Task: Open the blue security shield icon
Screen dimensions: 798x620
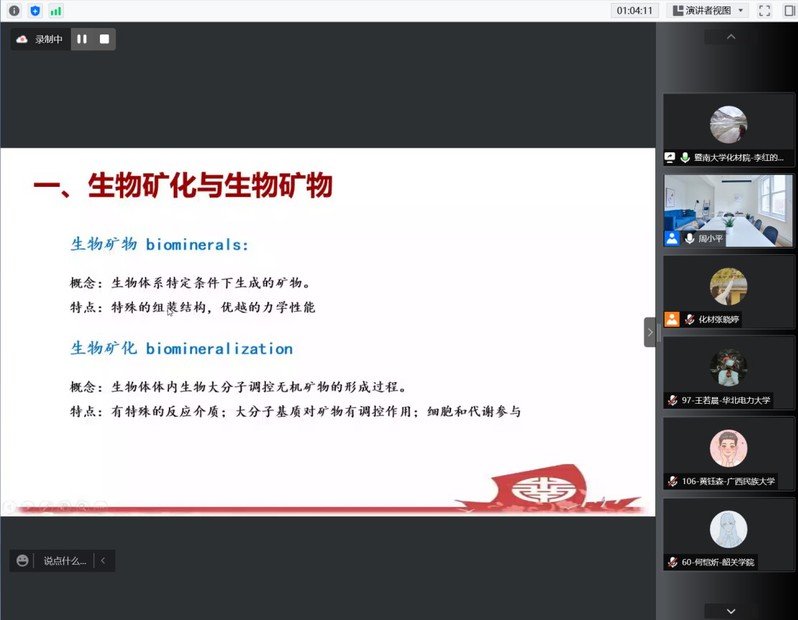Action: pos(35,11)
